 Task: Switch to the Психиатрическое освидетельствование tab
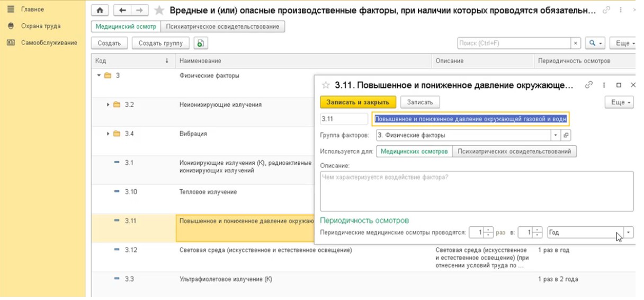pyautogui.click(x=223, y=26)
